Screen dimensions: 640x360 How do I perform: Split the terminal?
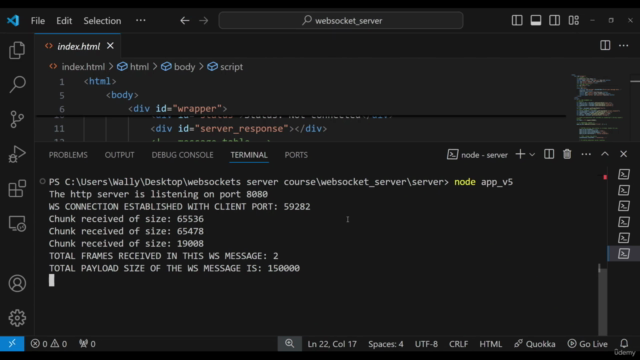pos(549,154)
